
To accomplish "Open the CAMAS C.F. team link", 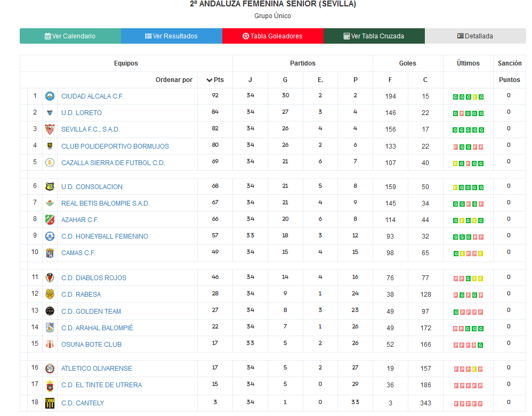I will [78, 253].
